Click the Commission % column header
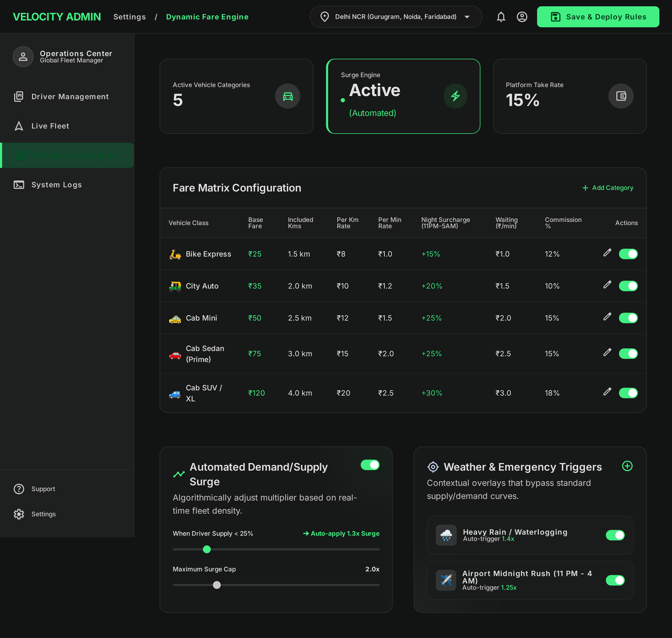This screenshot has height=638, width=672. [563, 223]
